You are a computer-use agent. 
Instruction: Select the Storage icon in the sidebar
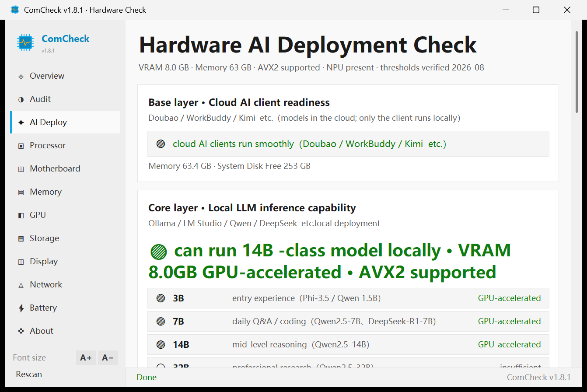(21, 239)
